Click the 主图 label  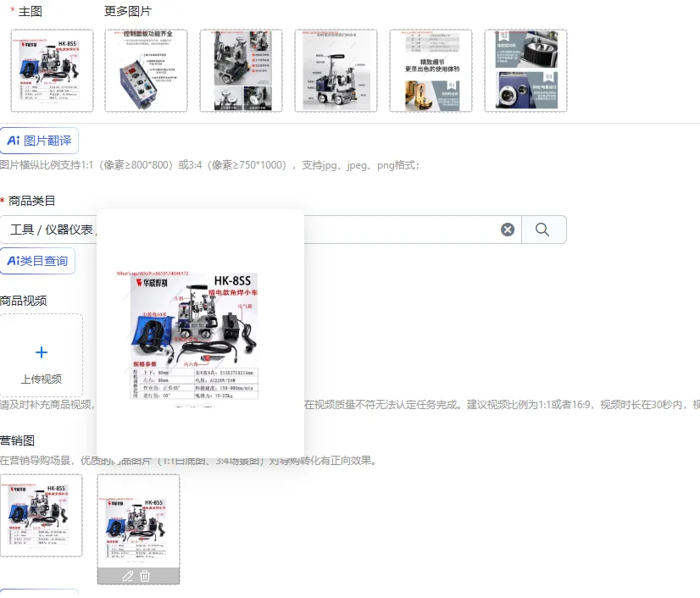[31, 11]
